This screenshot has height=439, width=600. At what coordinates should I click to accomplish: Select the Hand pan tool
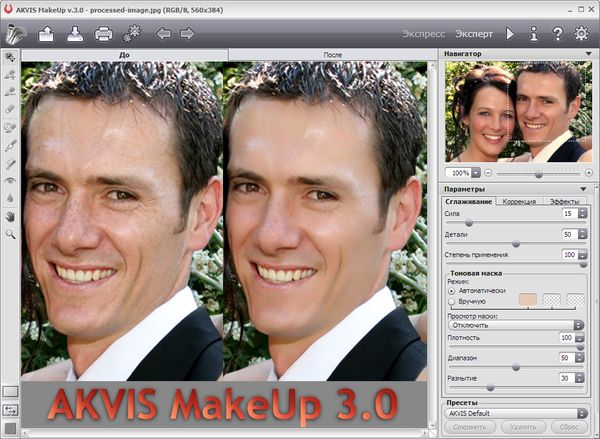tap(10, 215)
